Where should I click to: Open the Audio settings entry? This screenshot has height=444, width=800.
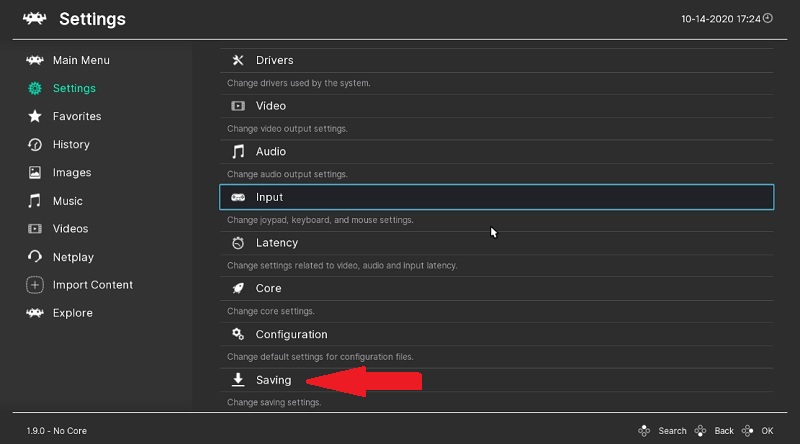270,152
